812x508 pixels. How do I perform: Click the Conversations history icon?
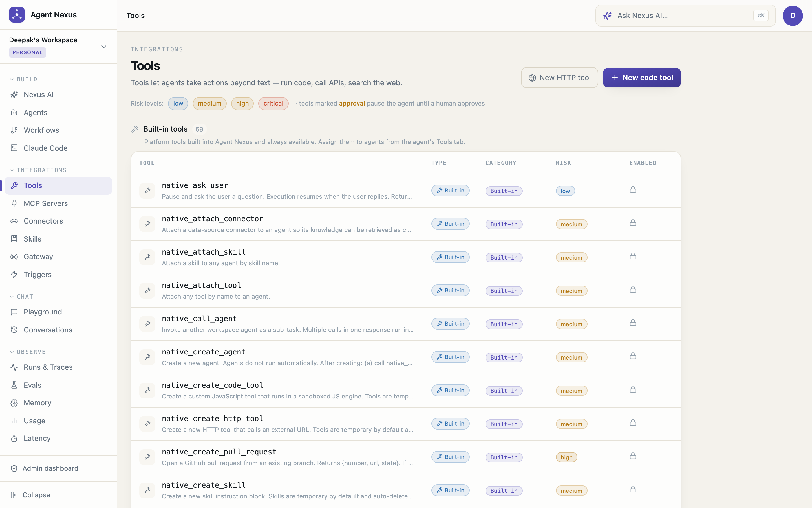pos(14,330)
